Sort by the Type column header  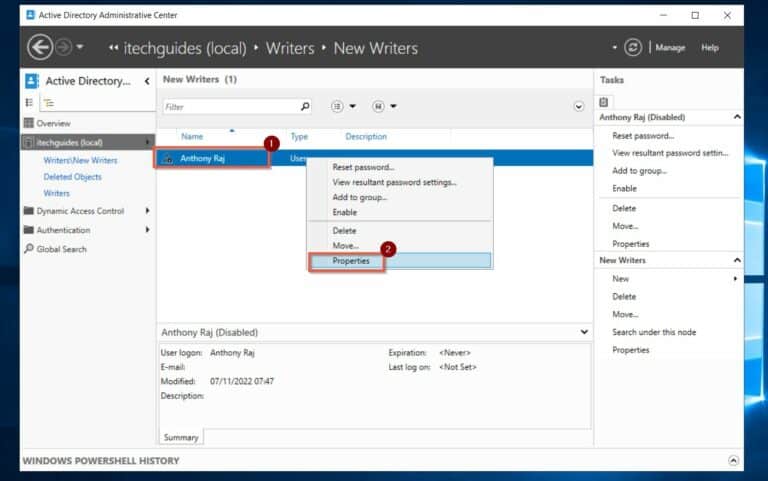[299, 137]
